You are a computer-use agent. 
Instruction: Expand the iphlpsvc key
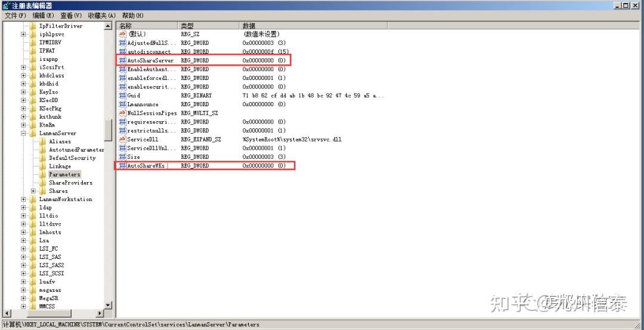click(x=23, y=34)
